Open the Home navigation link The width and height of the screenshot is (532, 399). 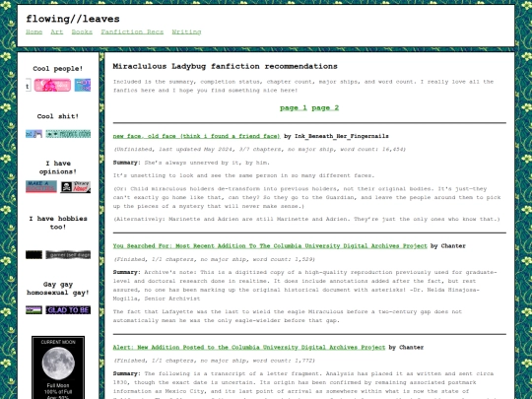(x=33, y=32)
